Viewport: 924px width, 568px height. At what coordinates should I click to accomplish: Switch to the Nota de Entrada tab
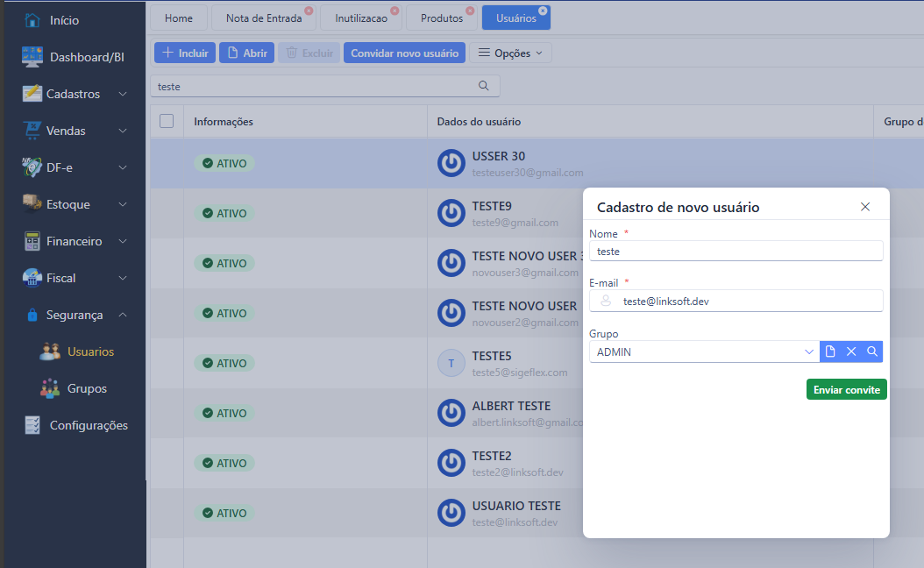click(x=262, y=18)
